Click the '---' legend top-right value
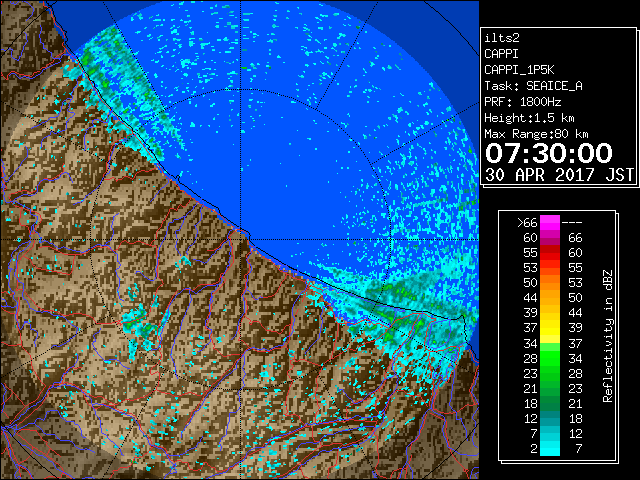 (572, 223)
